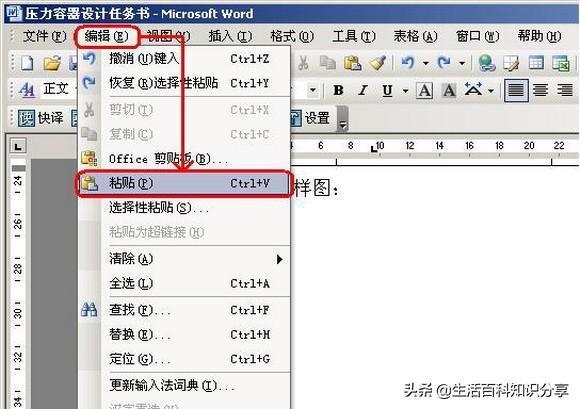Choose 更新输入法词典 menu entry
The width and height of the screenshot is (580, 409).
point(184,386)
